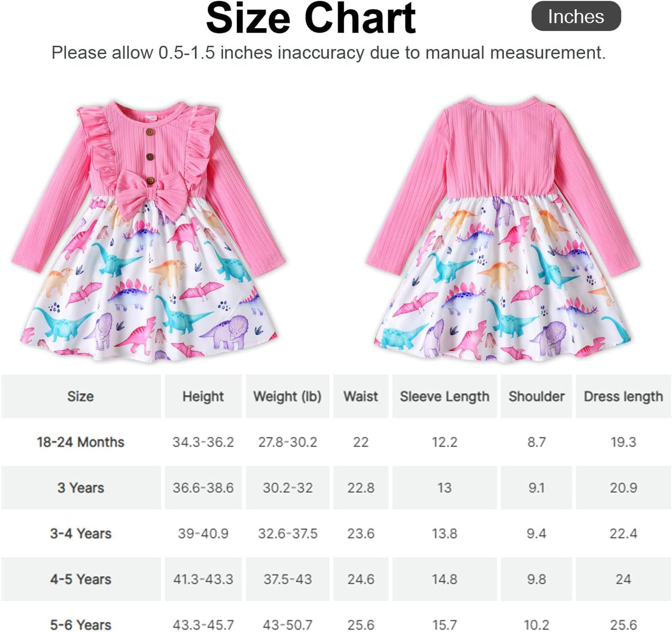Screen dimensions: 672x632
Task: Click the Height column header
Action: click(x=203, y=396)
